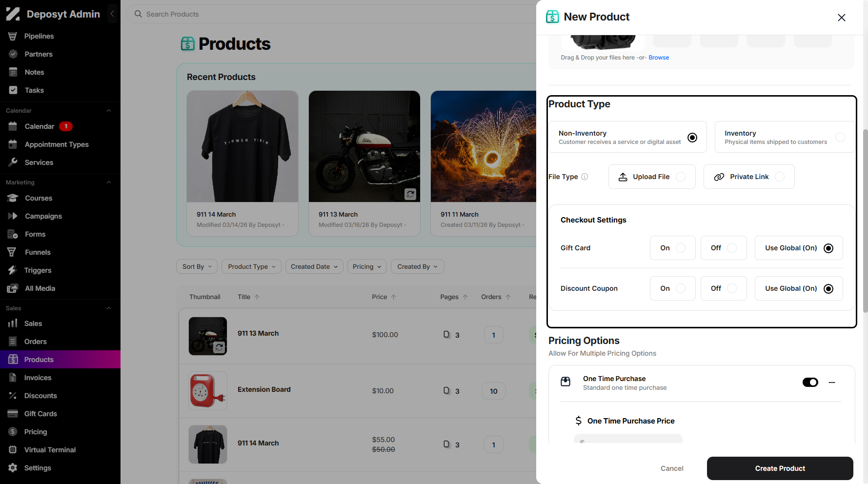This screenshot has width=868, height=484.
Task: Click the Browse files link
Action: pos(659,58)
